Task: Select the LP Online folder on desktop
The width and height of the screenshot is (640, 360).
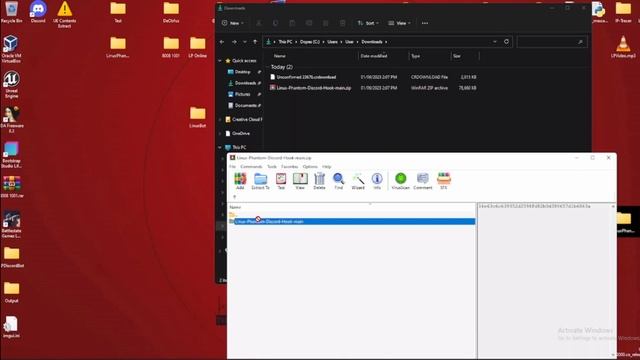Action: coord(198,47)
